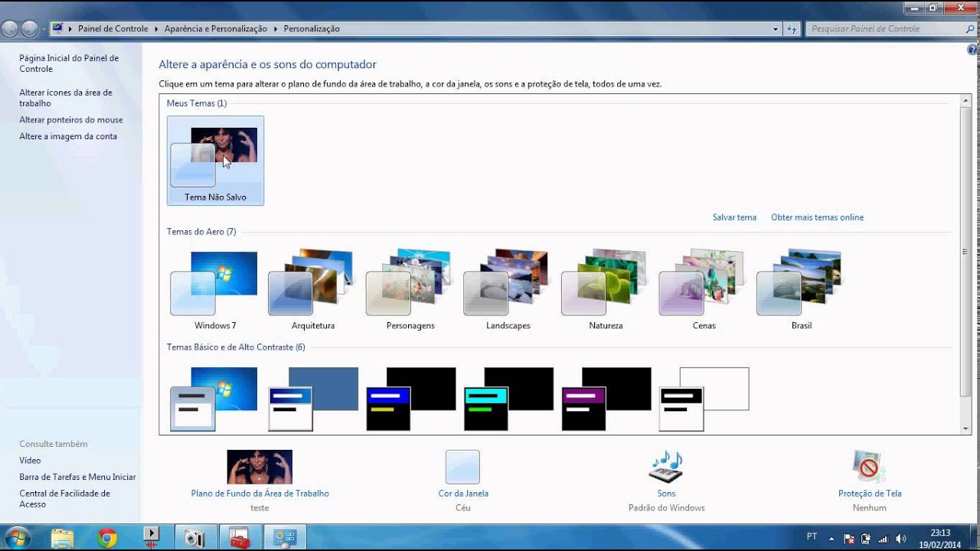Click the volume speaker tray icon
The height and width of the screenshot is (551, 980).
point(900,538)
